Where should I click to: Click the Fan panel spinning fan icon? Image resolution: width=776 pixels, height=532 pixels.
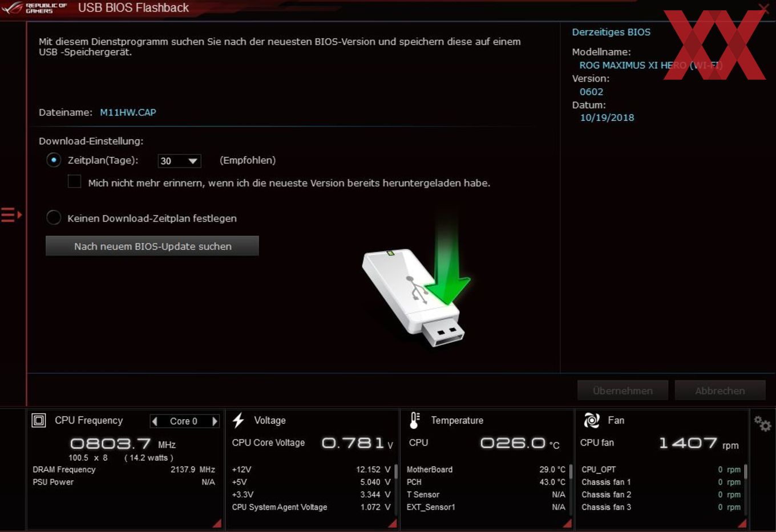[592, 421]
